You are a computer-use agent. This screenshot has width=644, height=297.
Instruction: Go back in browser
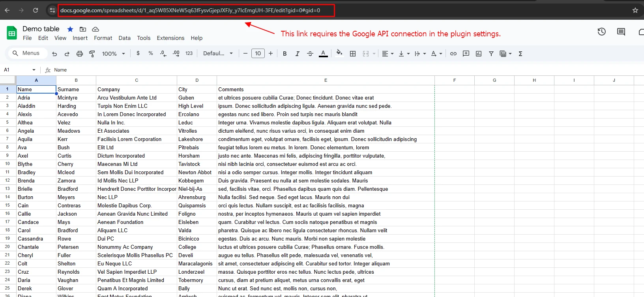[x=7, y=10]
